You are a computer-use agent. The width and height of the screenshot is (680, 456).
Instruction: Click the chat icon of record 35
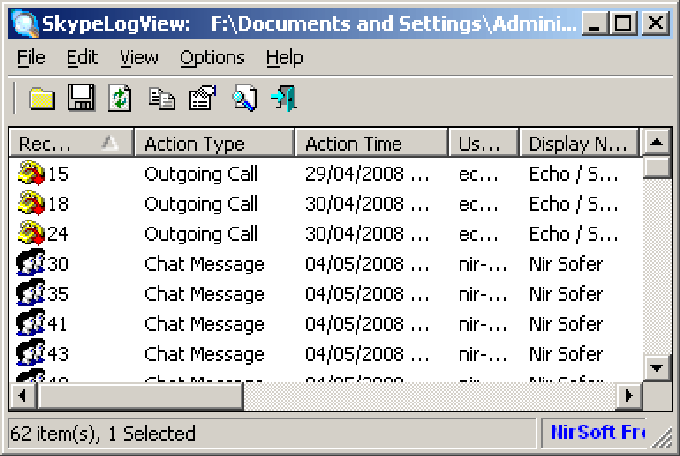30,292
